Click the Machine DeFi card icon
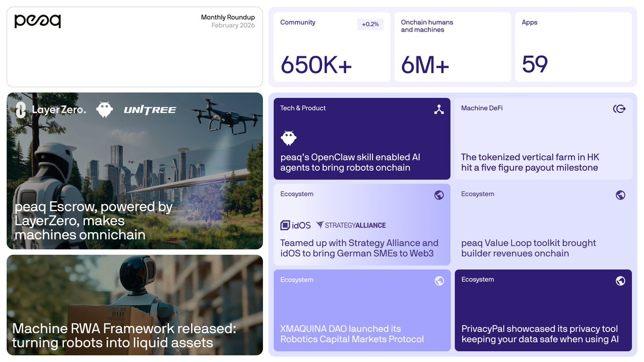644x362 pixels. click(x=619, y=109)
